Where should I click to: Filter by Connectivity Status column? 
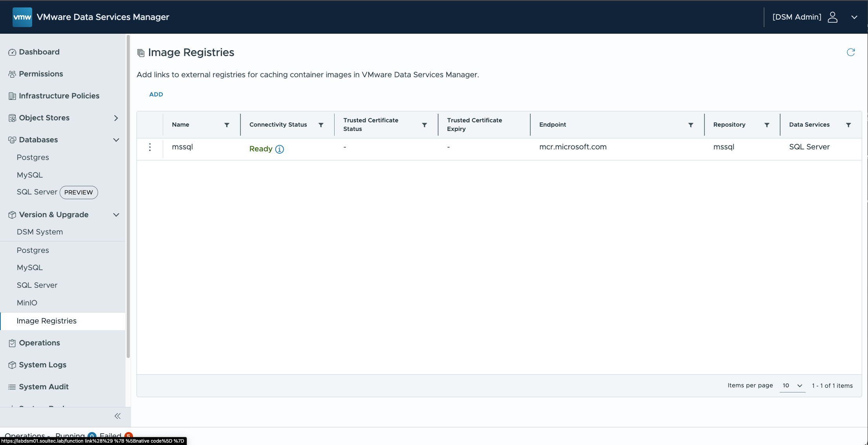(x=321, y=125)
